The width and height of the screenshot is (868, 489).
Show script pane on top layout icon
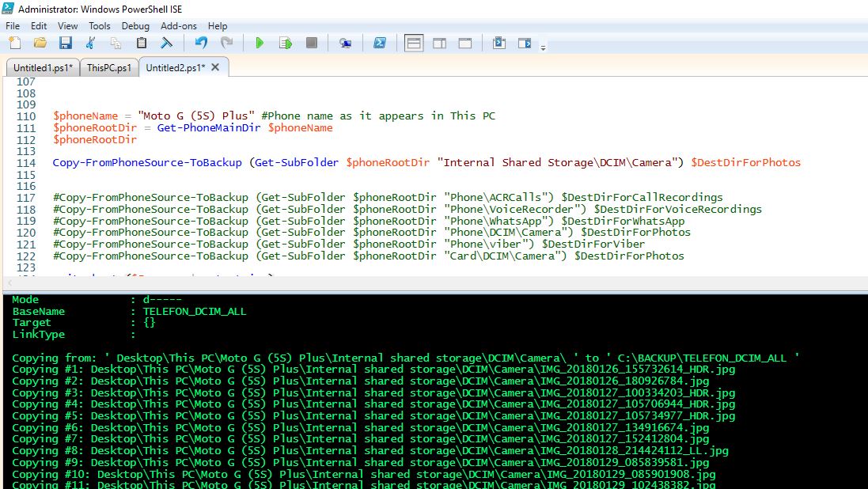pyautogui.click(x=414, y=43)
